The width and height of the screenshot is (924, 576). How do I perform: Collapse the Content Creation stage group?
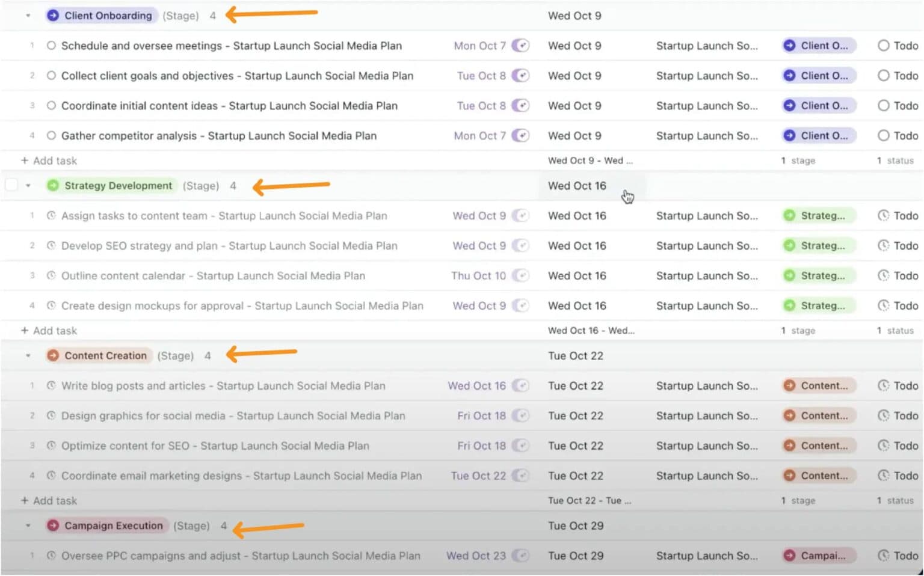click(28, 355)
